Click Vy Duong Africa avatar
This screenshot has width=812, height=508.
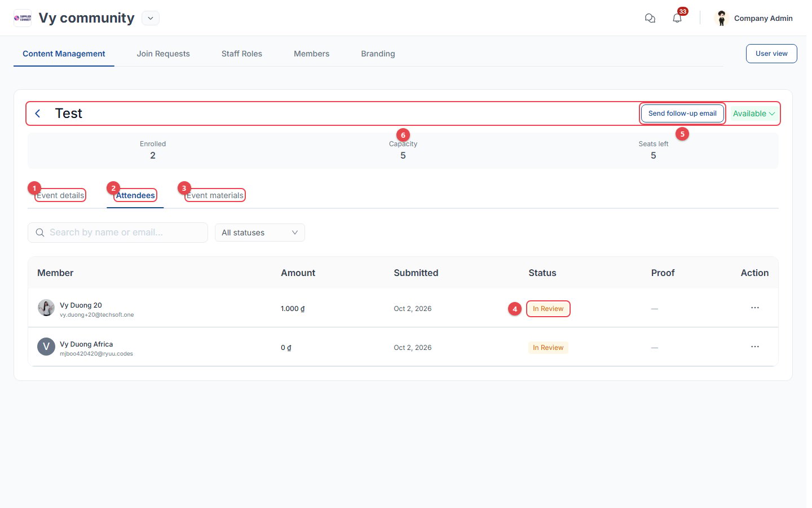coord(46,347)
